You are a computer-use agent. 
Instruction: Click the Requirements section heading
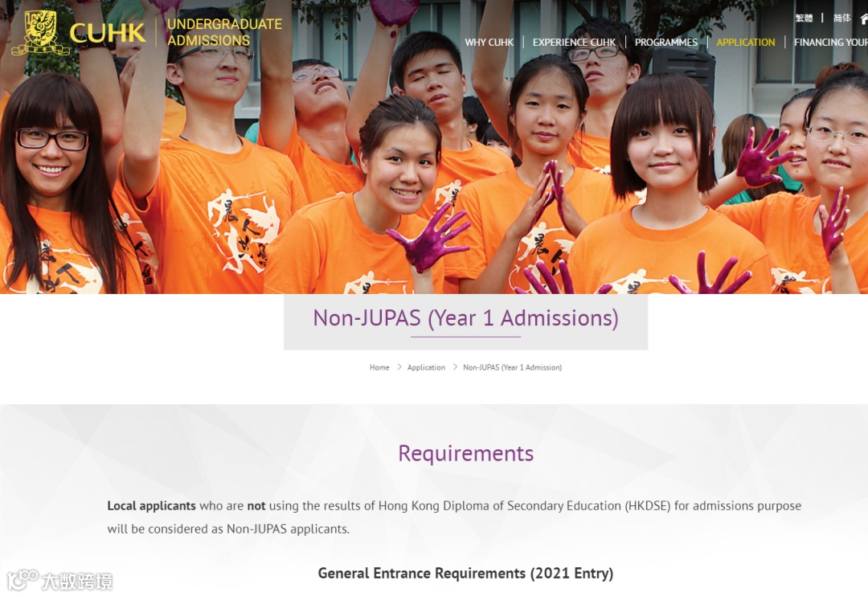click(465, 453)
